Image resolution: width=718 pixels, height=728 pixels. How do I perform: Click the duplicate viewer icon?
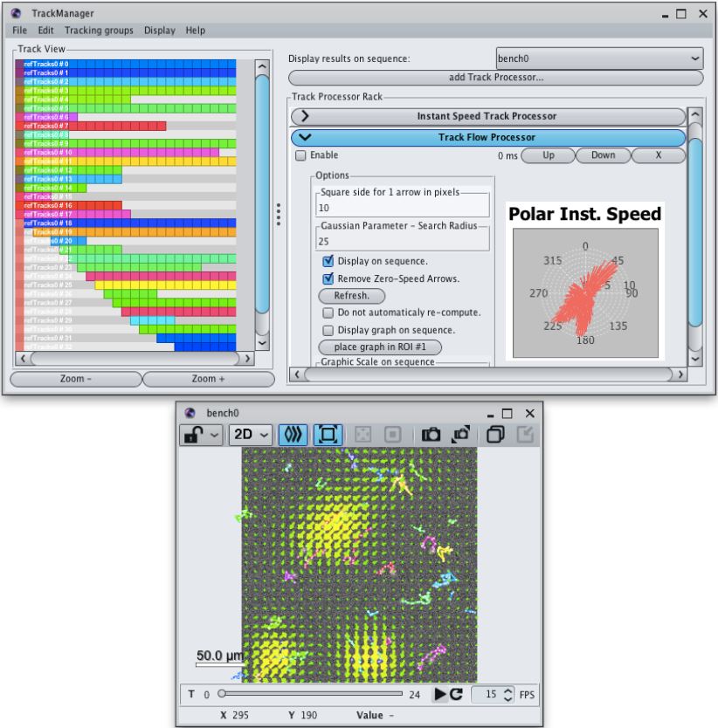(x=495, y=435)
